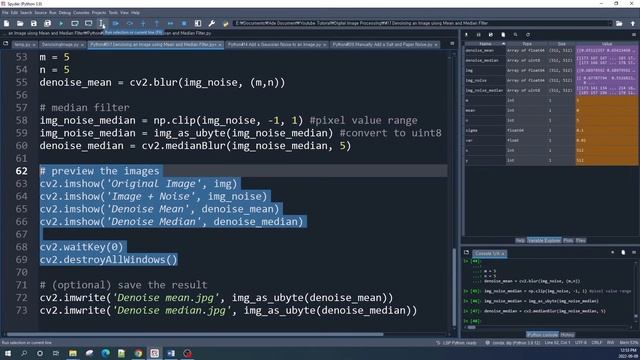Click line 62 number in gutter
The height and width of the screenshot is (360, 640).
[x=21, y=171]
